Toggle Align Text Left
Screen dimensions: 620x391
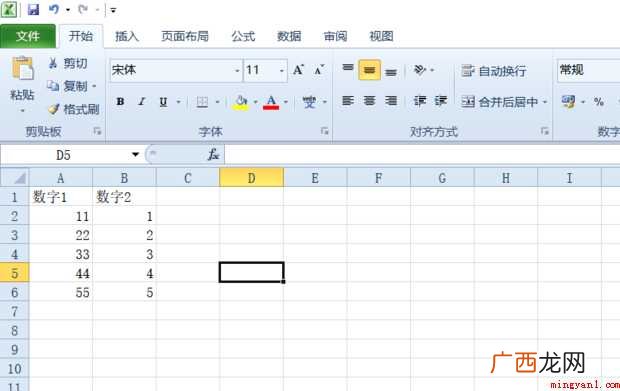[x=348, y=101]
